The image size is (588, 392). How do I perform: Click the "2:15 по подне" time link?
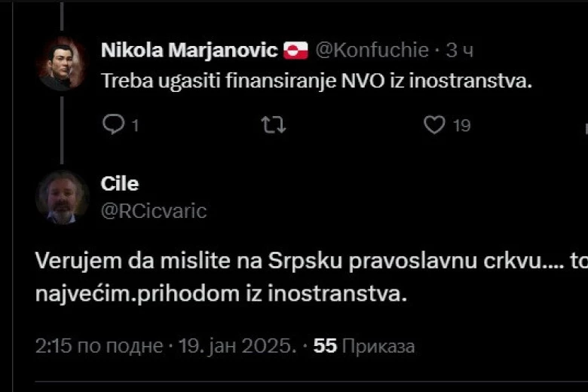click(99, 346)
